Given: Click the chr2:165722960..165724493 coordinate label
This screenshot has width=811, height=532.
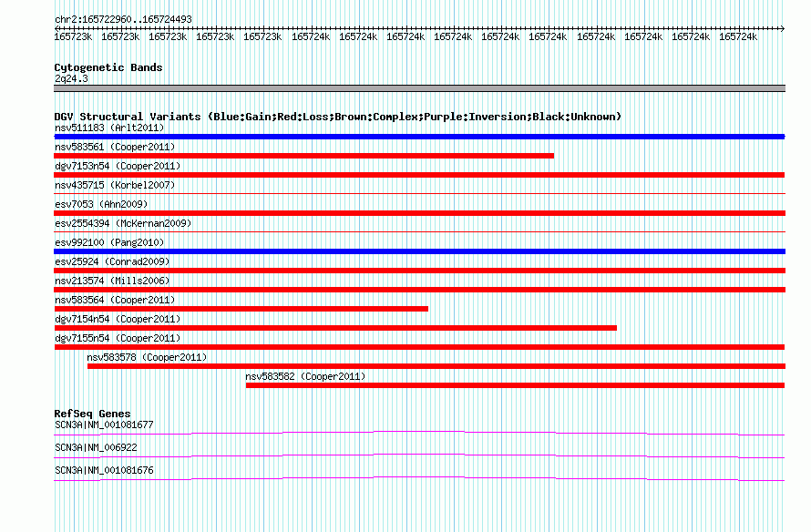Looking at the screenshot, I should coord(123,19).
